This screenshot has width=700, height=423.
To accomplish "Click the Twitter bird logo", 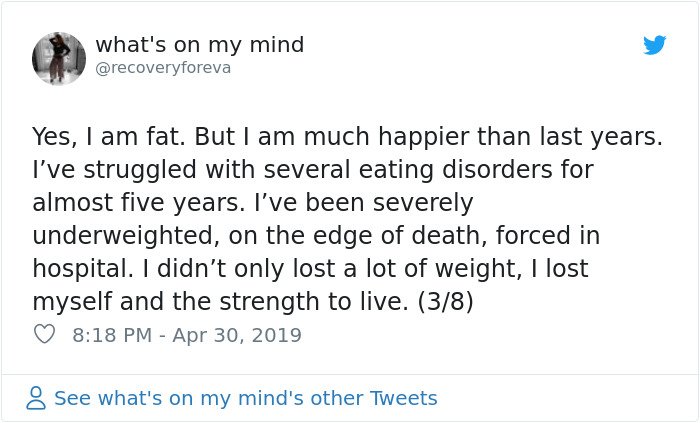I will pyautogui.click(x=654, y=45).
